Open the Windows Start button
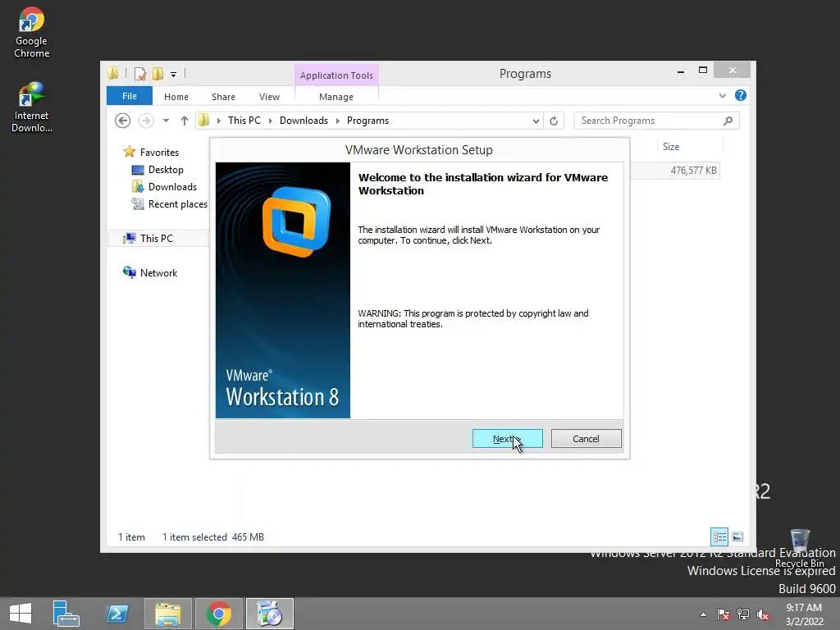Viewport: 840px width, 630px height. coord(21,614)
